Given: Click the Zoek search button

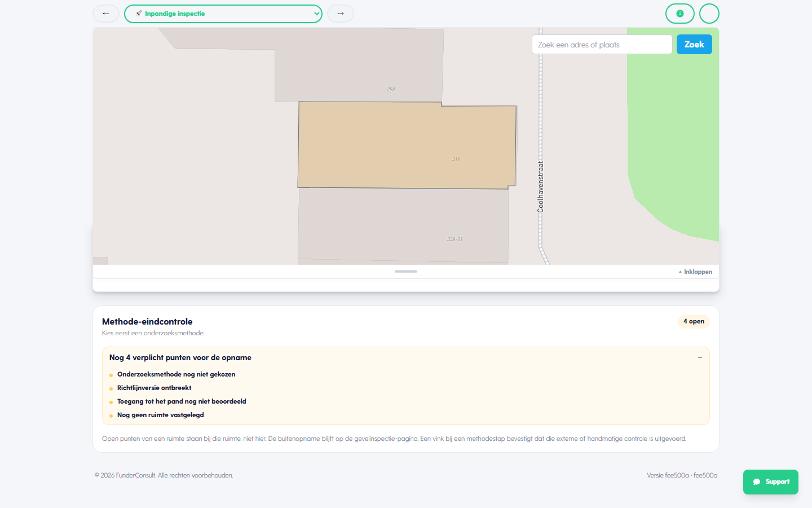Looking at the screenshot, I should (x=694, y=45).
